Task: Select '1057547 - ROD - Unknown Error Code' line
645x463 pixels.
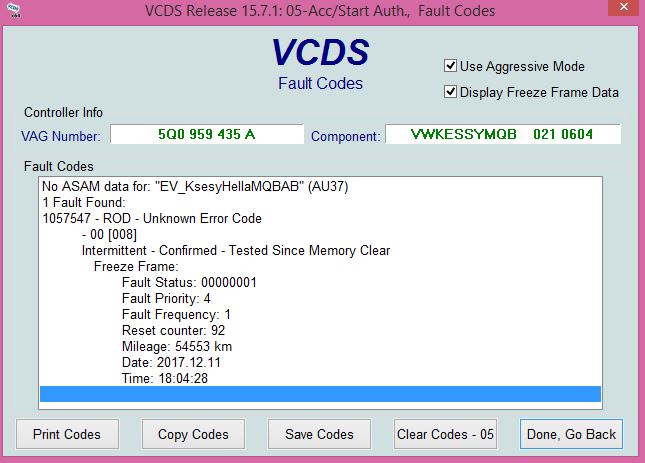Action: (152, 218)
